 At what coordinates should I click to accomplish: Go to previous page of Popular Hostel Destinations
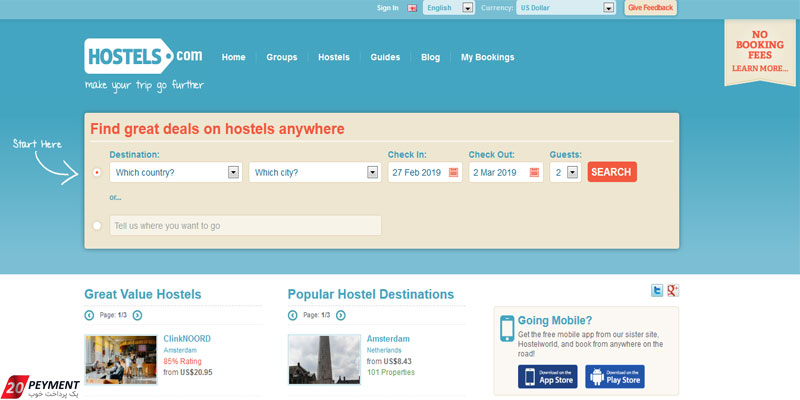click(292, 315)
